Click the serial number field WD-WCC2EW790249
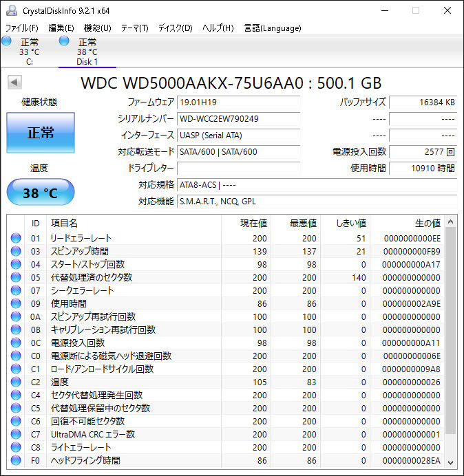 pyautogui.click(x=238, y=119)
